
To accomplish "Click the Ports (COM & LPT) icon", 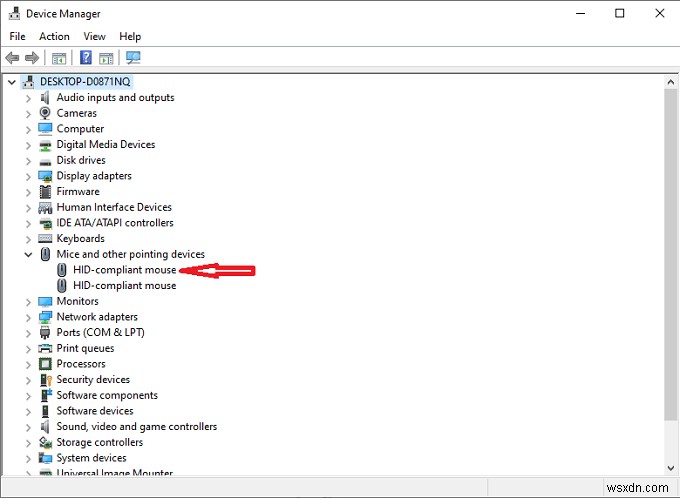I will pyautogui.click(x=45, y=333).
